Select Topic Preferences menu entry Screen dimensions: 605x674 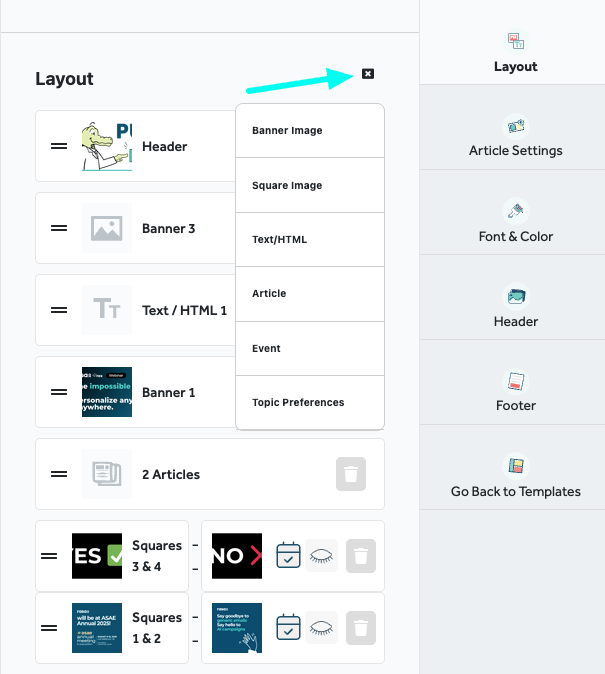[x=309, y=403]
